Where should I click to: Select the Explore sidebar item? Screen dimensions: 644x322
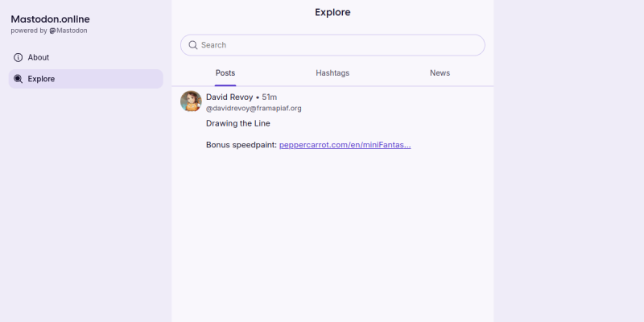click(86, 79)
